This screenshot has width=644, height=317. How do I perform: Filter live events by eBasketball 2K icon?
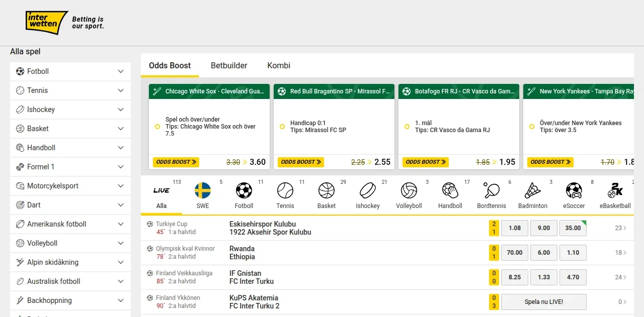coord(615,190)
